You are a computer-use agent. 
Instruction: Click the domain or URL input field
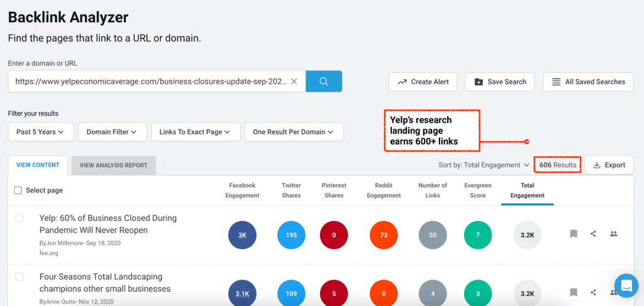tap(150, 81)
